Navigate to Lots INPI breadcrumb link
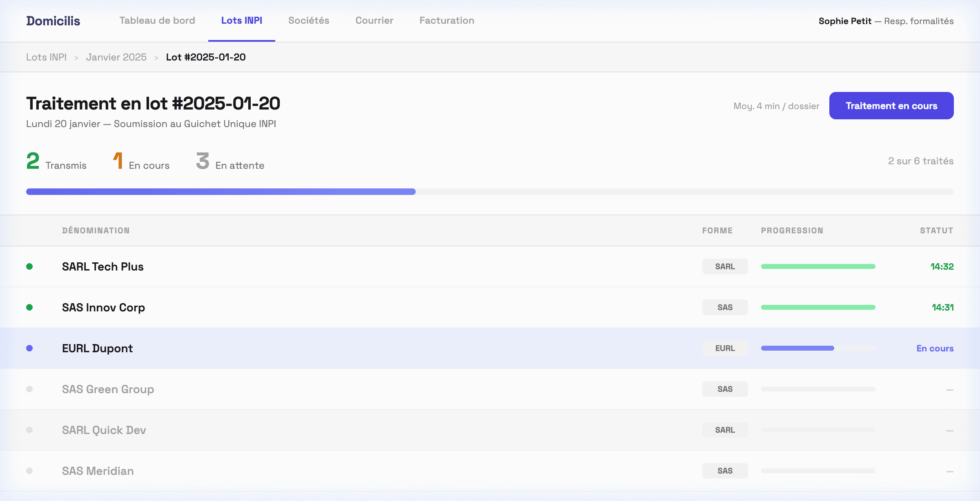This screenshot has width=980, height=501. 46,57
